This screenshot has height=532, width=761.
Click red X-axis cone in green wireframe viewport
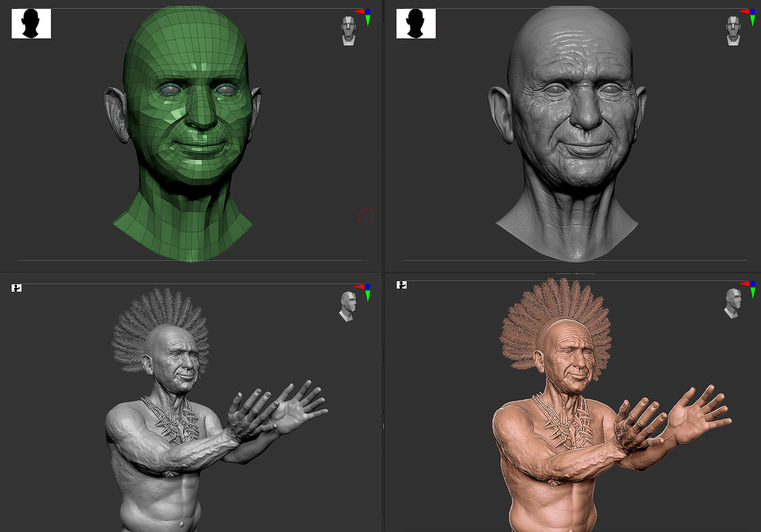coord(358,11)
